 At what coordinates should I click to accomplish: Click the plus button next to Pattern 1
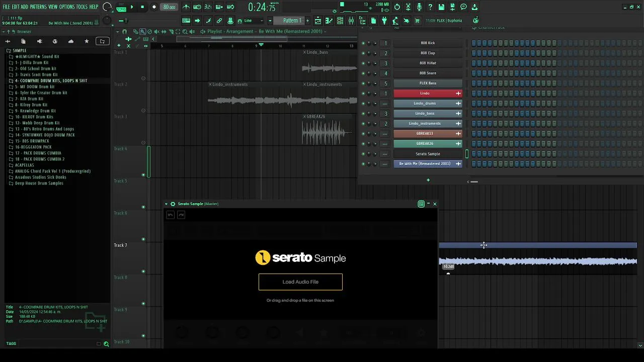pos(307,21)
